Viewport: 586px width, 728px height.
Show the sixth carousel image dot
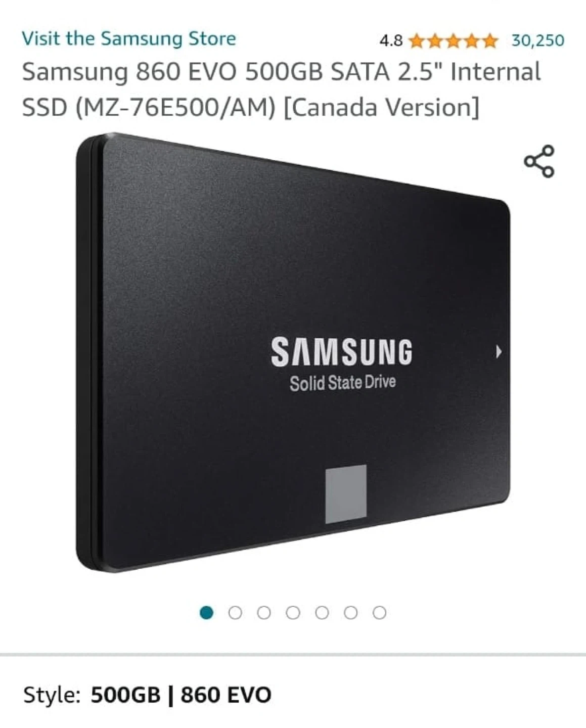click(350, 613)
